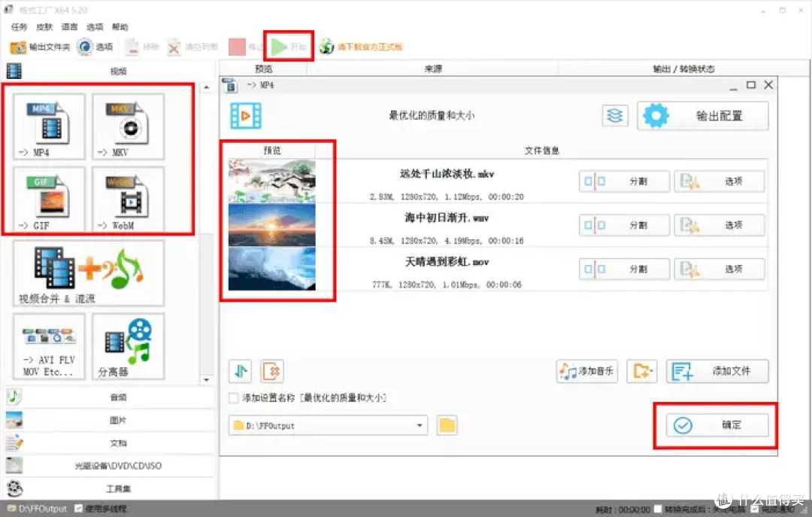Toggle the 添加设置名称 checkbox

(x=234, y=398)
